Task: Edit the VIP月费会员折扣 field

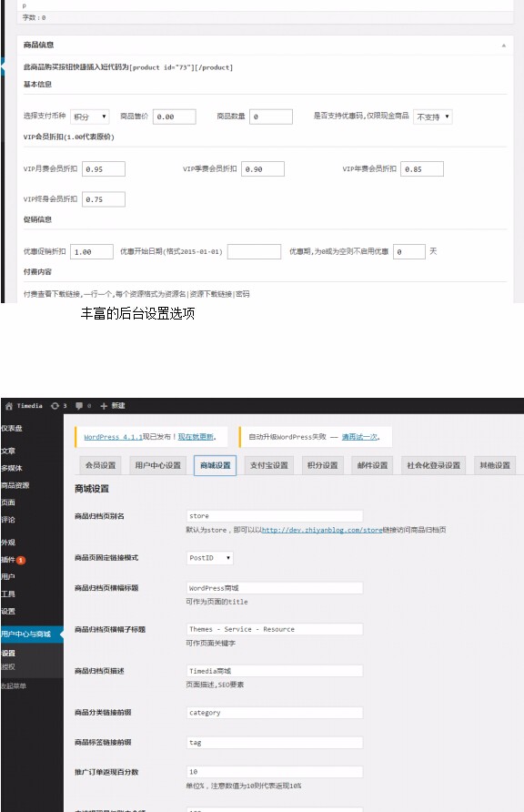Action: coord(104,168)
